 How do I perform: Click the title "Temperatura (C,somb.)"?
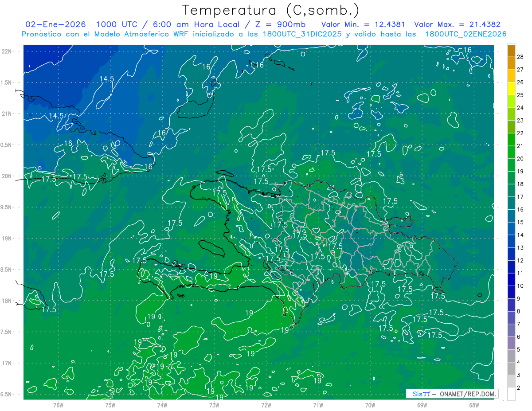pyautogui.click(x=271, y=10)
